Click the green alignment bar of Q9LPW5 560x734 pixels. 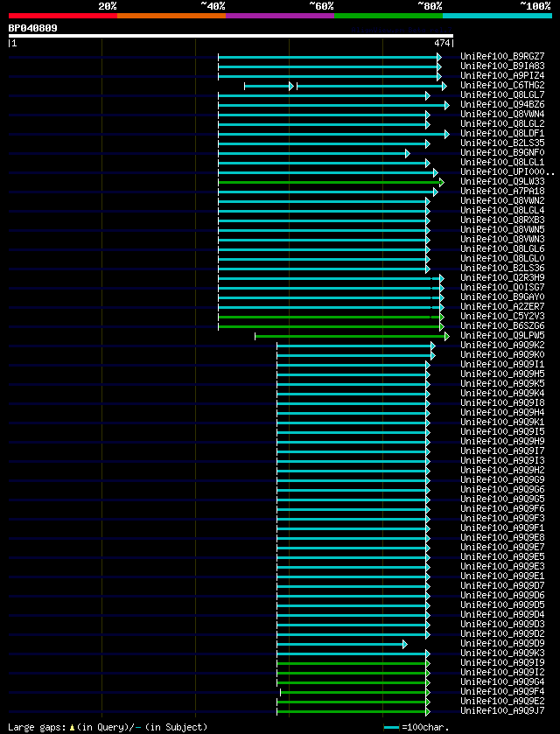352,336
